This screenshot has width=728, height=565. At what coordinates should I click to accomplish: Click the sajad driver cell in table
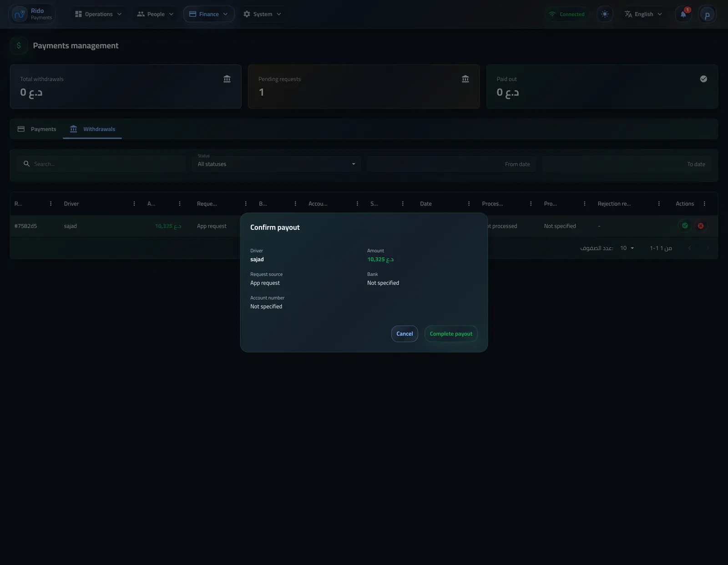click(x=71, y=226)
